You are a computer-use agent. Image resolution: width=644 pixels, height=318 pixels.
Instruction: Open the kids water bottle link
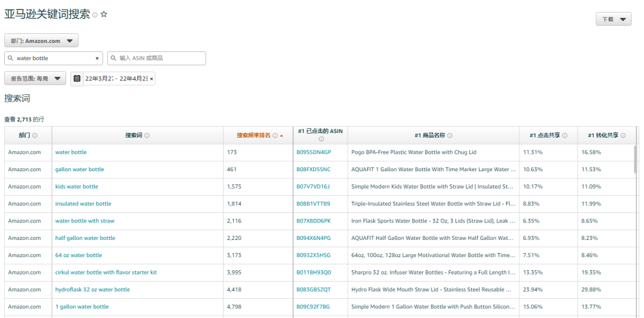pos(77,187)
